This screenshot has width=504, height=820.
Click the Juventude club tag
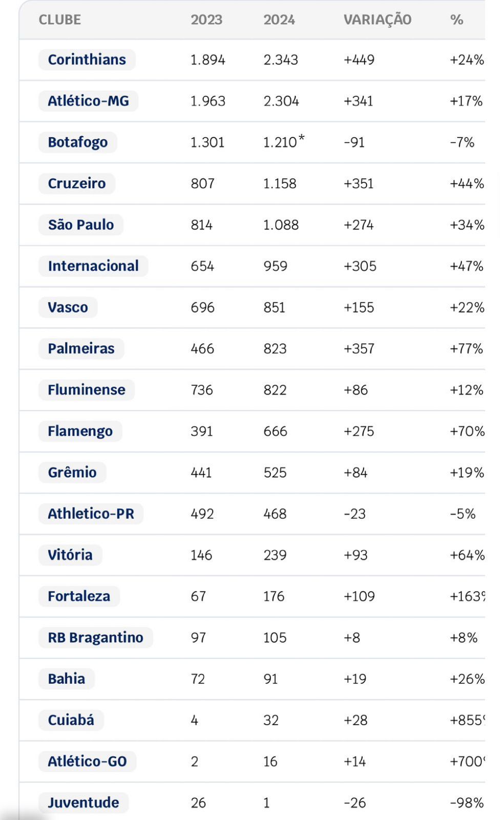coord(83,803)
